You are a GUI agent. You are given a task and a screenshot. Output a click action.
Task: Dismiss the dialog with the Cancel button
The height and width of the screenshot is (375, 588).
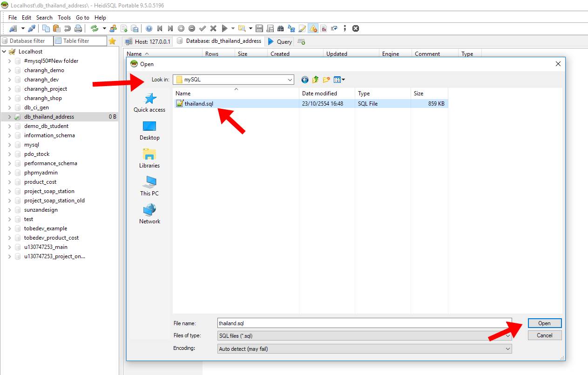[544, 335]
